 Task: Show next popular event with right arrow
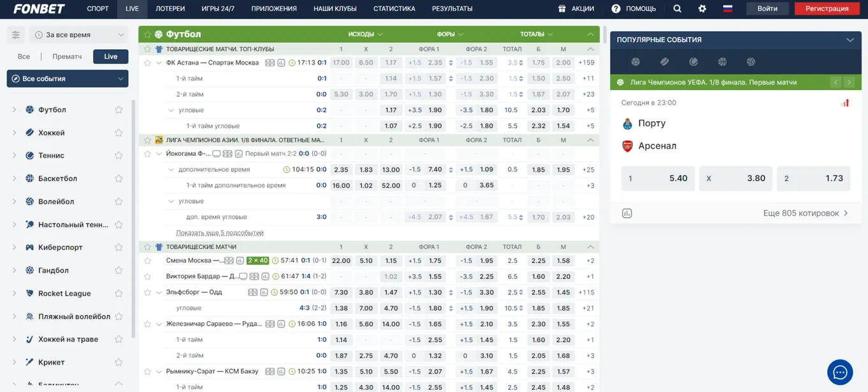click(x=849, y=82)
